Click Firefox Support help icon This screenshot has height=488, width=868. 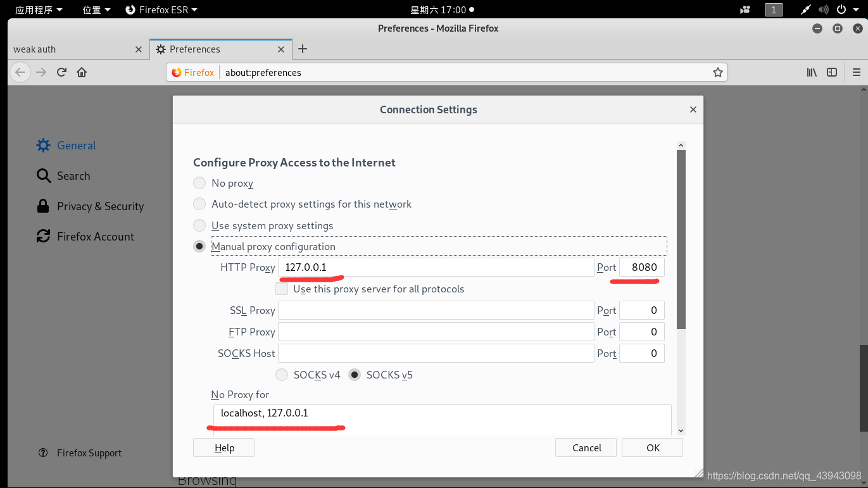(x=43, y=453)
